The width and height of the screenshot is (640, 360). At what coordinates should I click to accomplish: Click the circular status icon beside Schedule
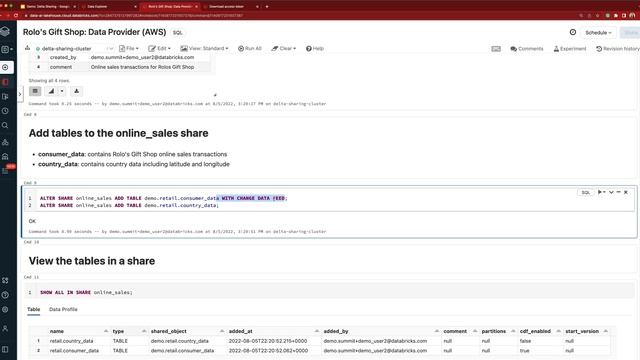point(573,32)
